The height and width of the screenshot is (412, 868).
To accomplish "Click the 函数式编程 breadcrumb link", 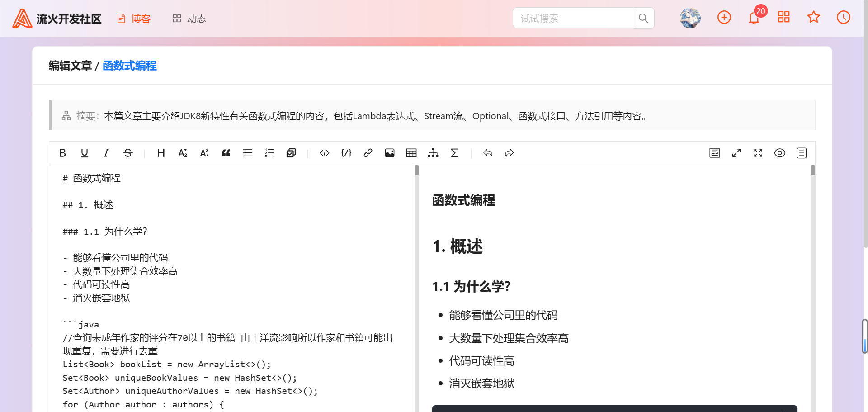I will 130,66.
